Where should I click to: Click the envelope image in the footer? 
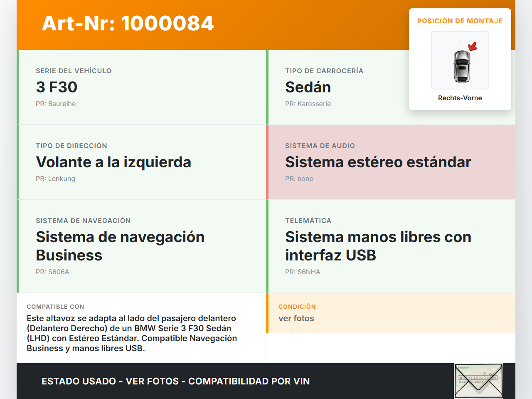(478, 381)
